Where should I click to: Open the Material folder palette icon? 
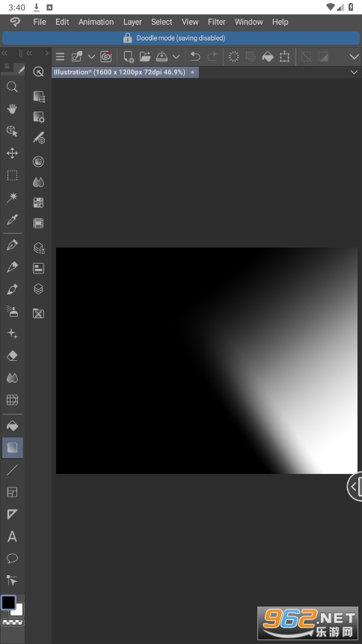39,313
